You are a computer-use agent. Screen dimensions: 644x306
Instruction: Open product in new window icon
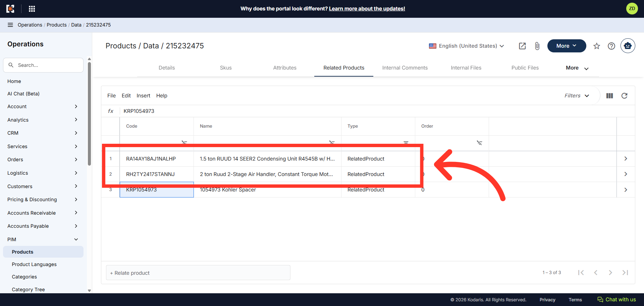tap(522, 46)
